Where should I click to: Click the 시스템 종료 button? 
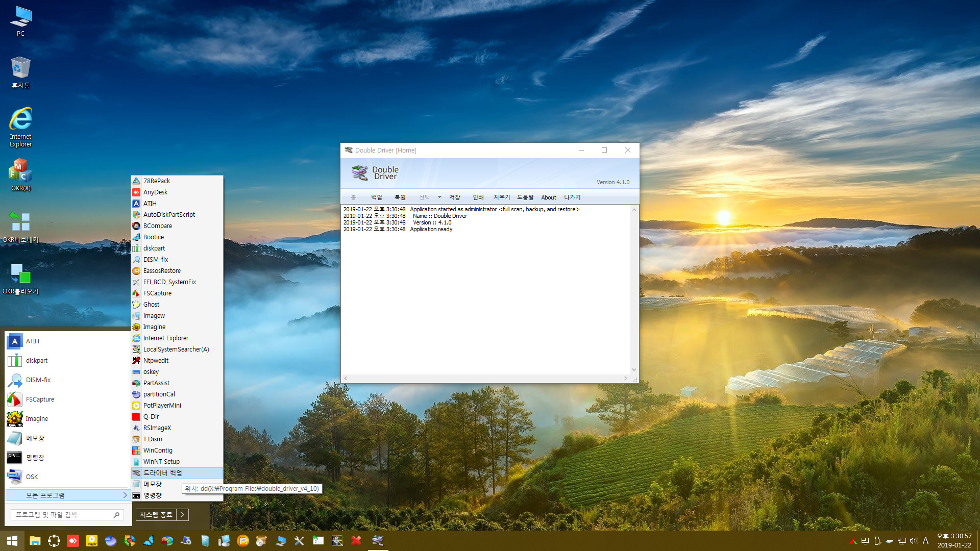click(x=156, y=515)
